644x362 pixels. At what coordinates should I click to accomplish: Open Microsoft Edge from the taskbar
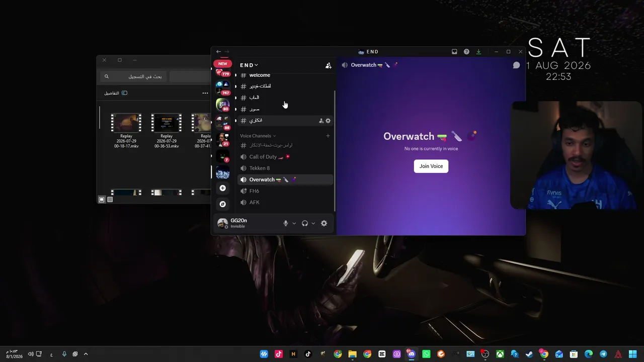[x=589, y=354]
